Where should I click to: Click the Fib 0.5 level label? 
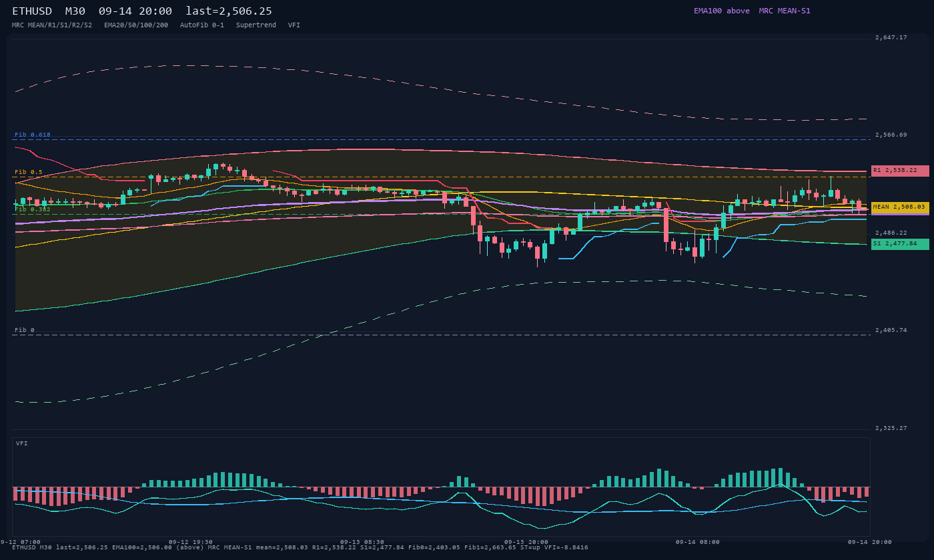tap(29, 172)
